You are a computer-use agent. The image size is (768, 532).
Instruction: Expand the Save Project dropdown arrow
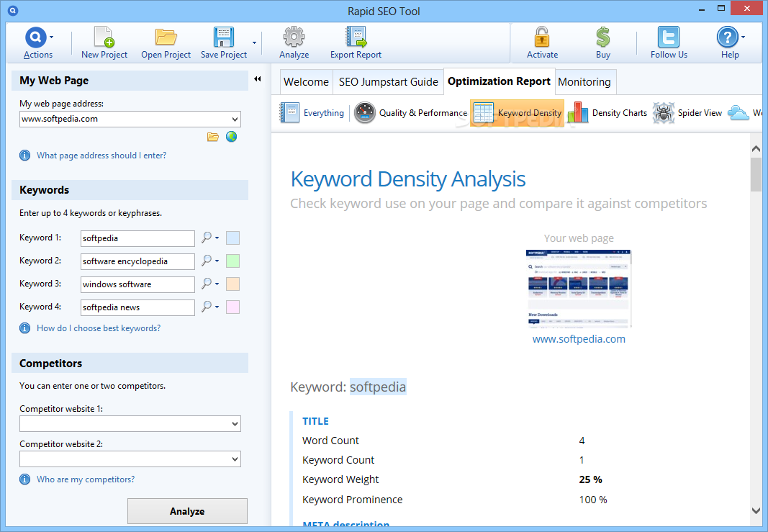pyautogui.click(x=254, y=42)
